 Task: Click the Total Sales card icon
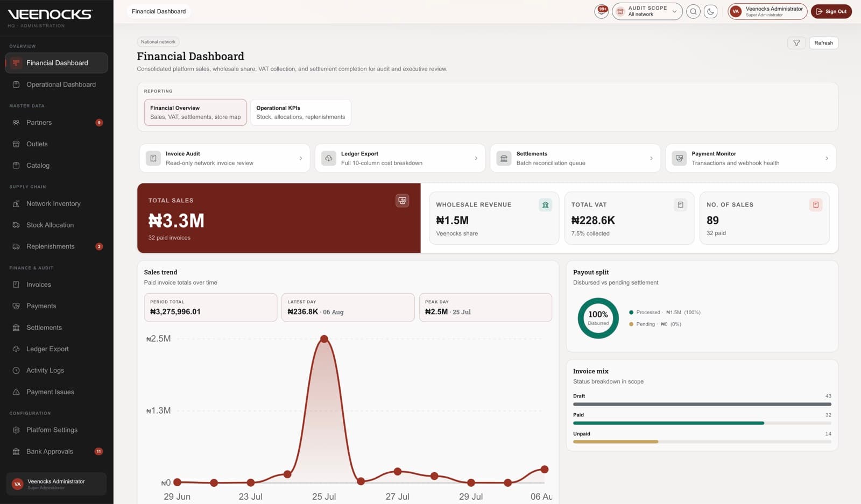pos(402,201)
